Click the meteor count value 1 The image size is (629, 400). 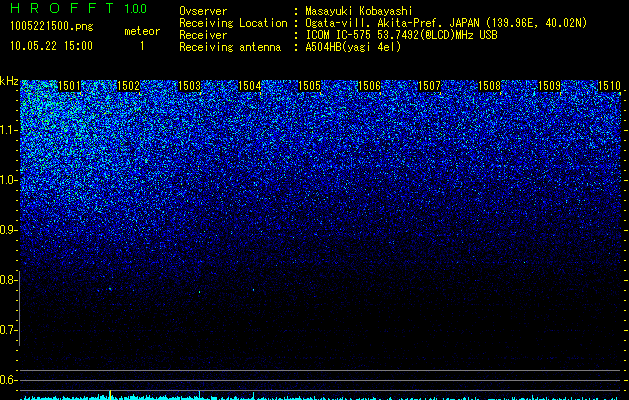pos(142,46)
